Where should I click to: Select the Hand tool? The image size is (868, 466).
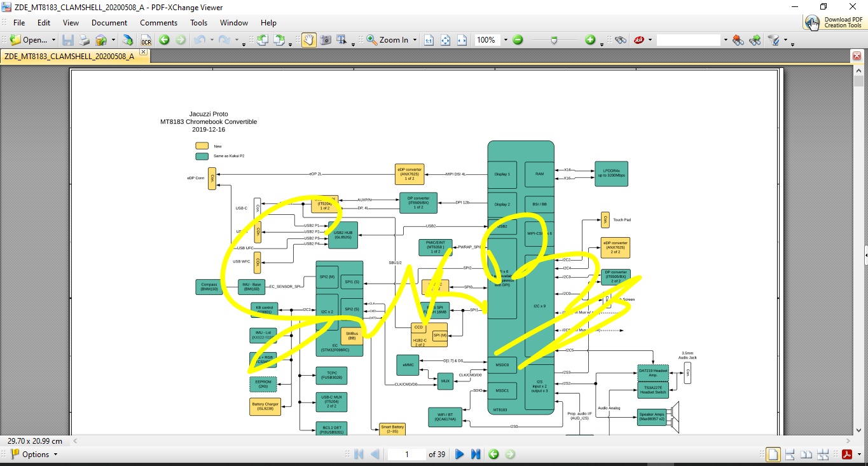(308, 40)
